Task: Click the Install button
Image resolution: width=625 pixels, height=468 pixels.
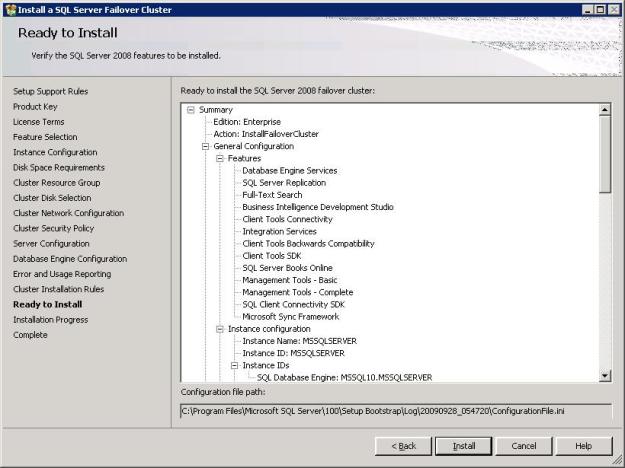Action: pos(463,445)
